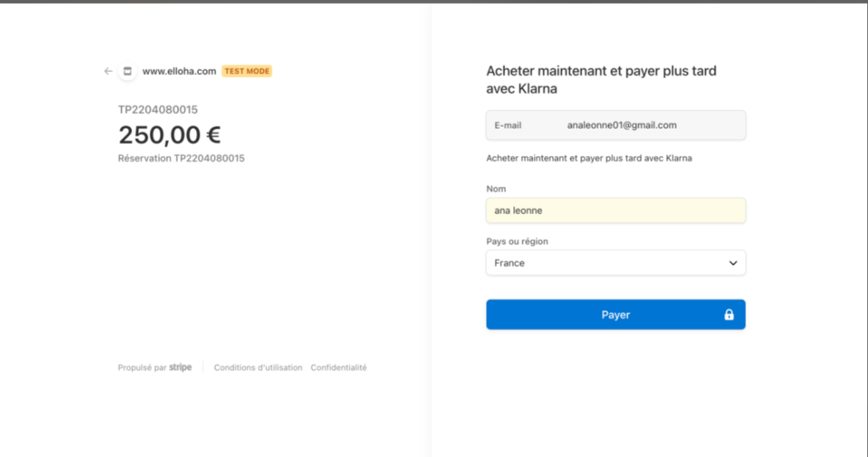Click the Propulsé par stripe link
The height and width of the screenshot is (457, 868).
[x=154, y=367]
